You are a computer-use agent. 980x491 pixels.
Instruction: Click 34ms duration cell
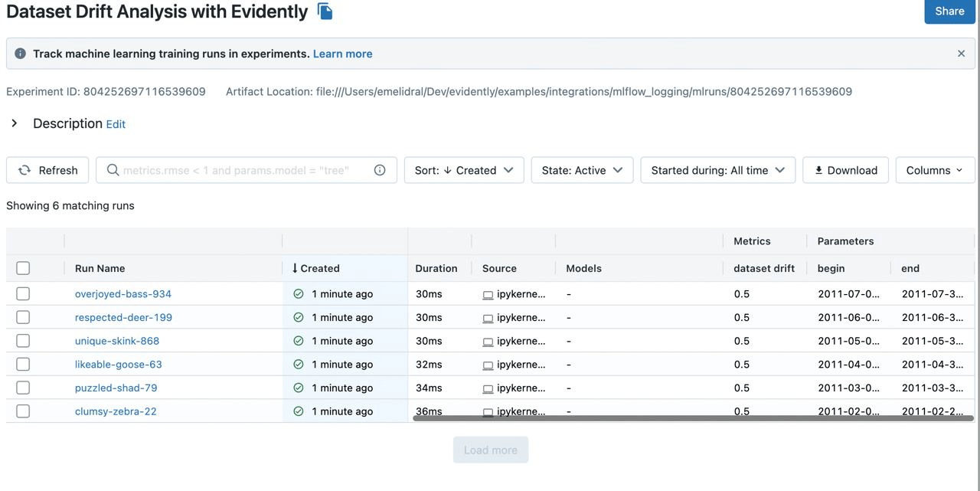(x=429, y=388)
